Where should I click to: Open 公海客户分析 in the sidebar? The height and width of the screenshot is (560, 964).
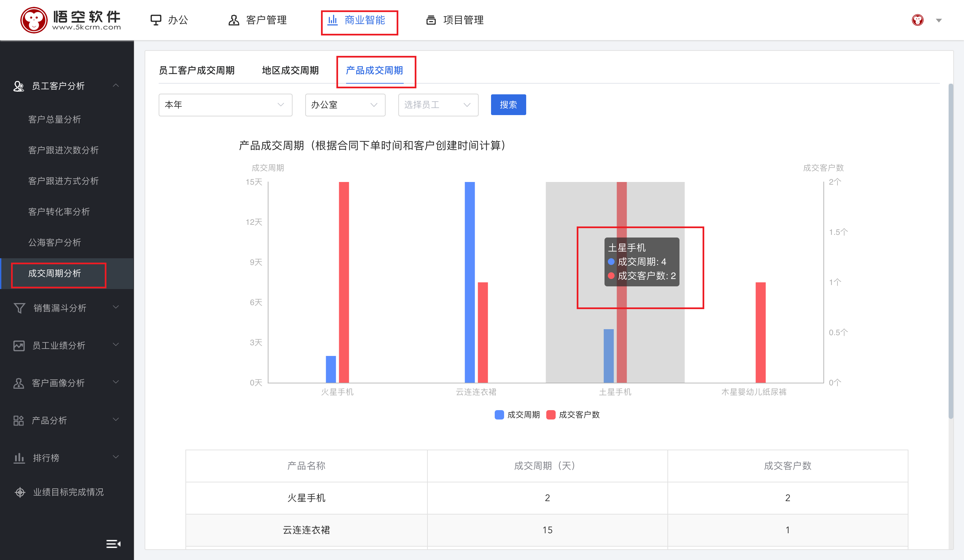tap(54, 242)
